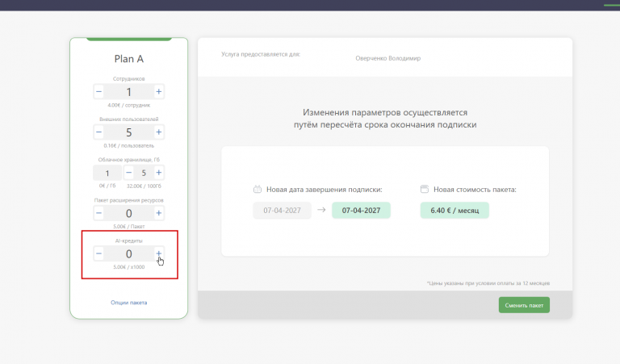Screen dimensions: 620x364
Task: Decrease Облачное хранилище extra storage
Action: click(x=128, y=173)
